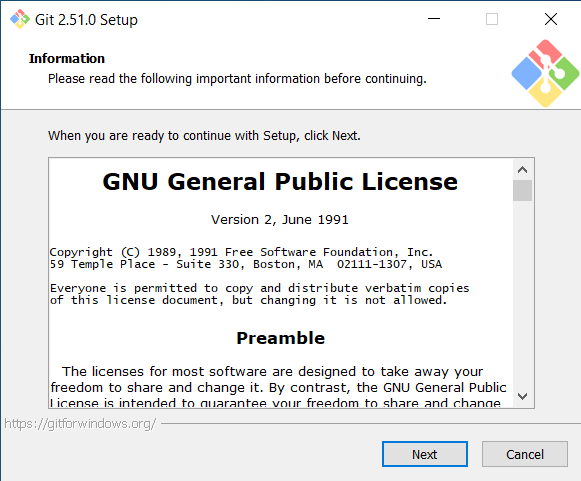This screenshot has width=581, height=481.
Task: Click the 'GNU General Public License' heading
Action: coord(280,182)
